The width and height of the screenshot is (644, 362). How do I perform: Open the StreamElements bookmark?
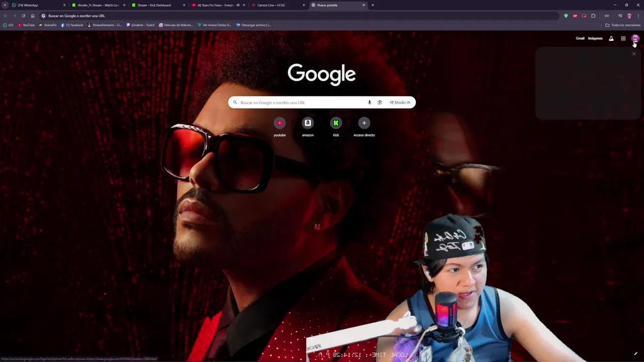coord(105,25)
